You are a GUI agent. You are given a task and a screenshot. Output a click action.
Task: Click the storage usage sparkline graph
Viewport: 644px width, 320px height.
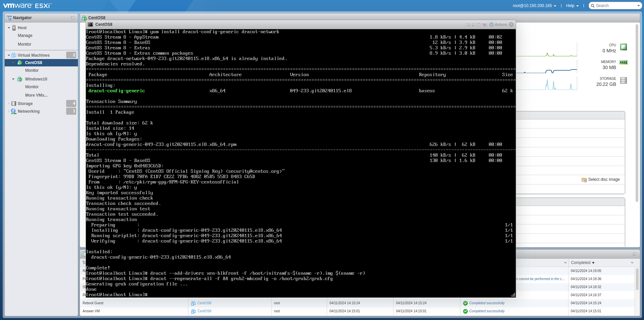pyautogui.click(x=546, y=84)
